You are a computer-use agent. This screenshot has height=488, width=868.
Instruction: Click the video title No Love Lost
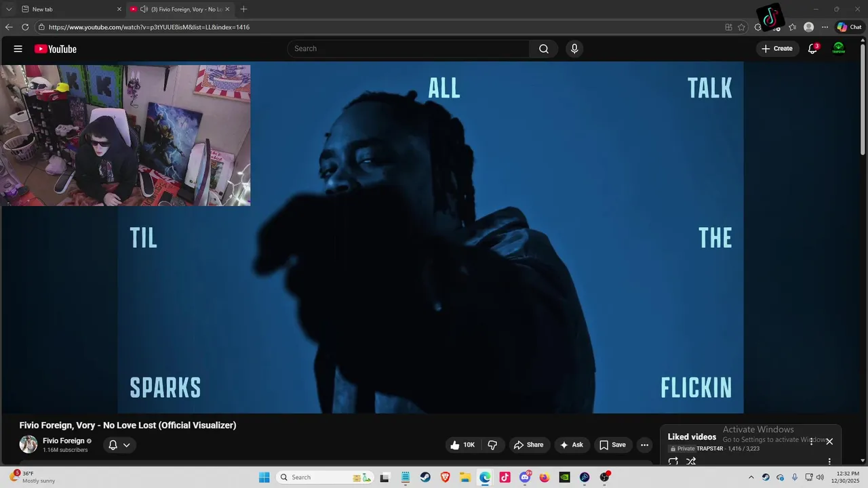click(x=128, y=425)
